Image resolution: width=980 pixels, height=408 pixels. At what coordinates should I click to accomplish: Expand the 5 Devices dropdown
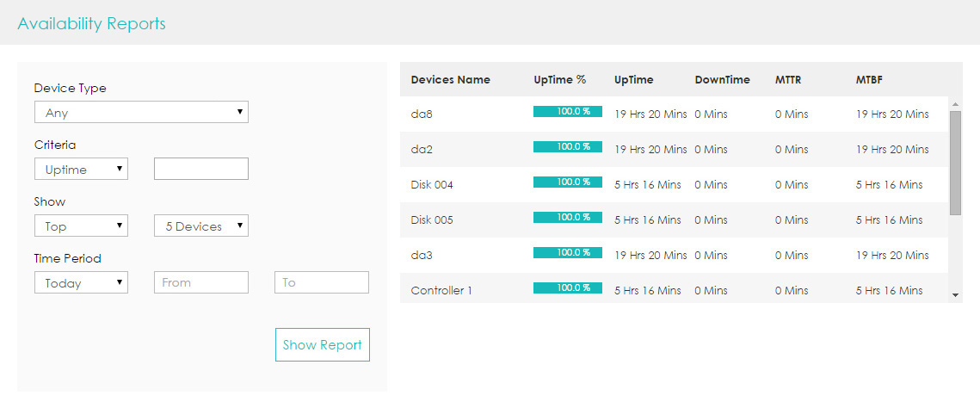201,226
